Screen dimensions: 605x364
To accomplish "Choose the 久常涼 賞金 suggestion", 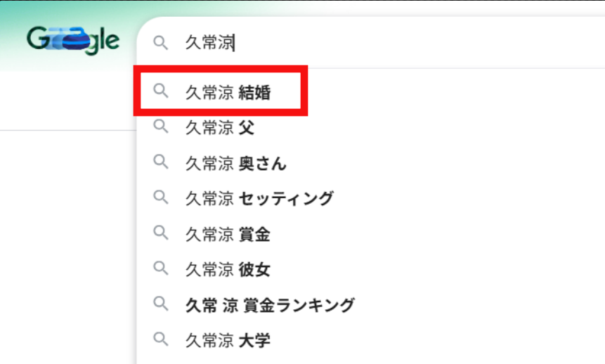I will tap(228, 235).
